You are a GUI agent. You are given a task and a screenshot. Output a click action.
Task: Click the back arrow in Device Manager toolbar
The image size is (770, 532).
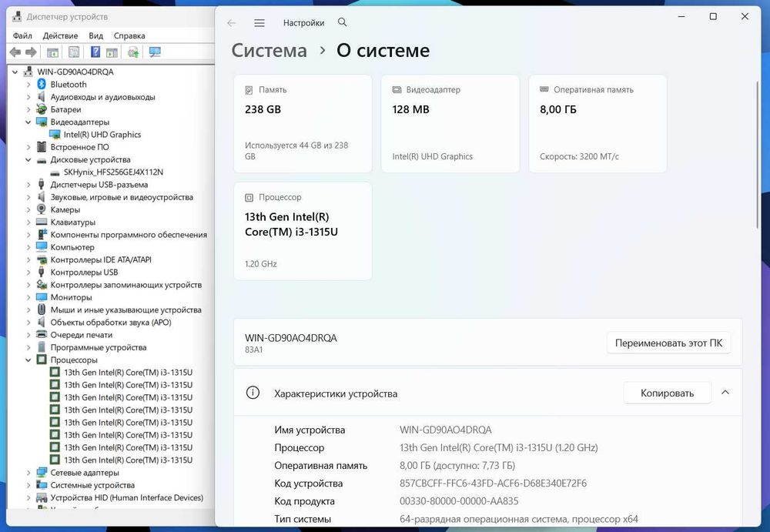point(15,52)
